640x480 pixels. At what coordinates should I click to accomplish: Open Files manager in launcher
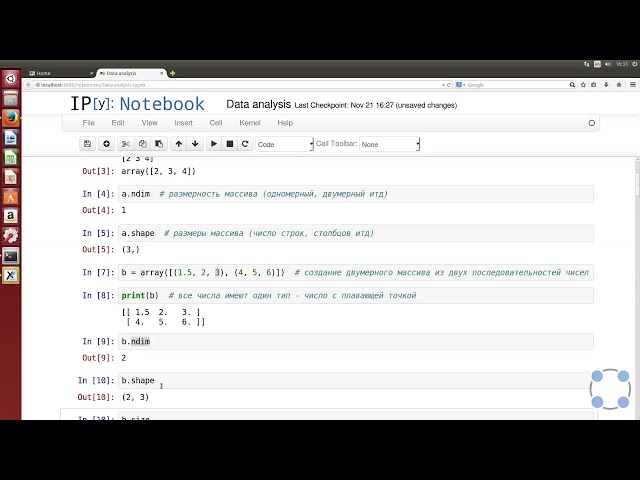coord(11,98)
